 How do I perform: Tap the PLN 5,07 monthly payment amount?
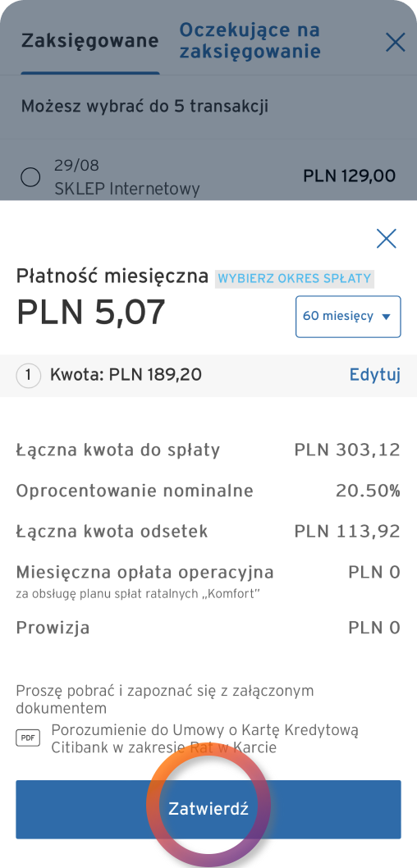coord(91,312)
